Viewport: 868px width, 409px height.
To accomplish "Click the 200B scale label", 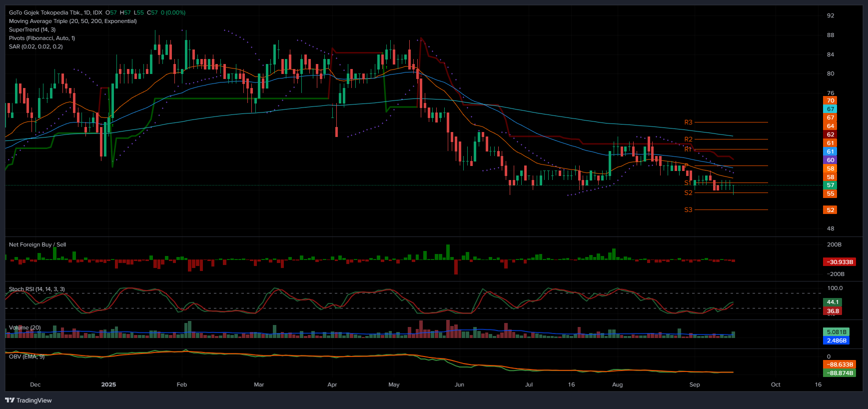I will 834,244.
